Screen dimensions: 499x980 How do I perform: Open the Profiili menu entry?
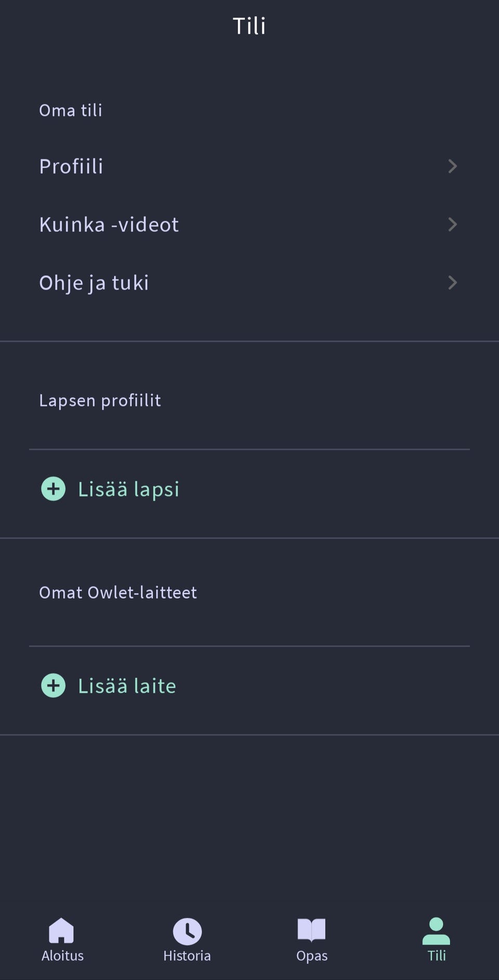coord(71,166)
